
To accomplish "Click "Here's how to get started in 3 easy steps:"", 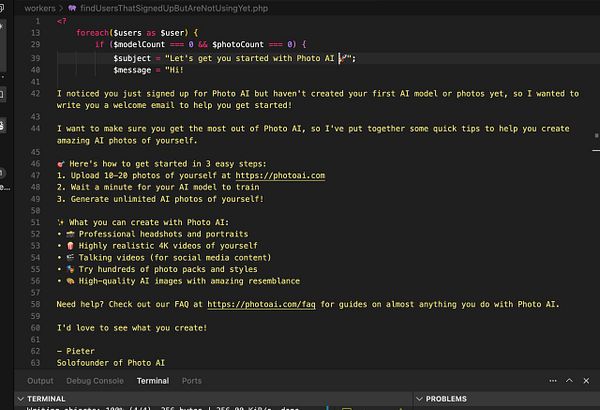I will pyautogui.click(x=168, y=164).
